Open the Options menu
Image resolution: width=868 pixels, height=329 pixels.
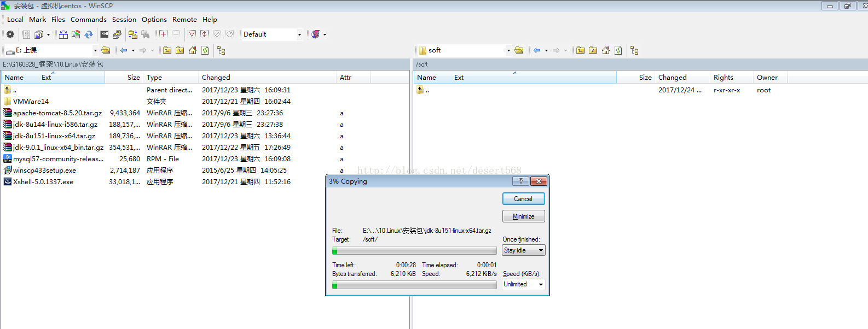click(154, 19)
